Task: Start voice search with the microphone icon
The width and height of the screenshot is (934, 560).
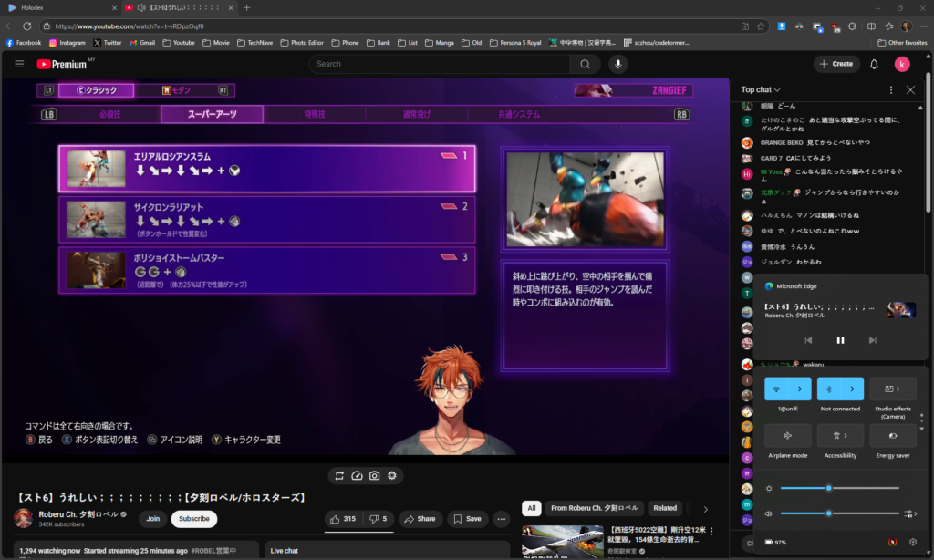Action: (x=617, y=64)
